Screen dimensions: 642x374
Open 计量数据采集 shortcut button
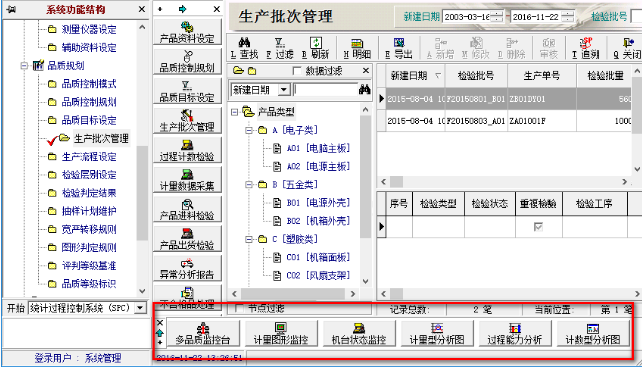click(x=187, y=179)
